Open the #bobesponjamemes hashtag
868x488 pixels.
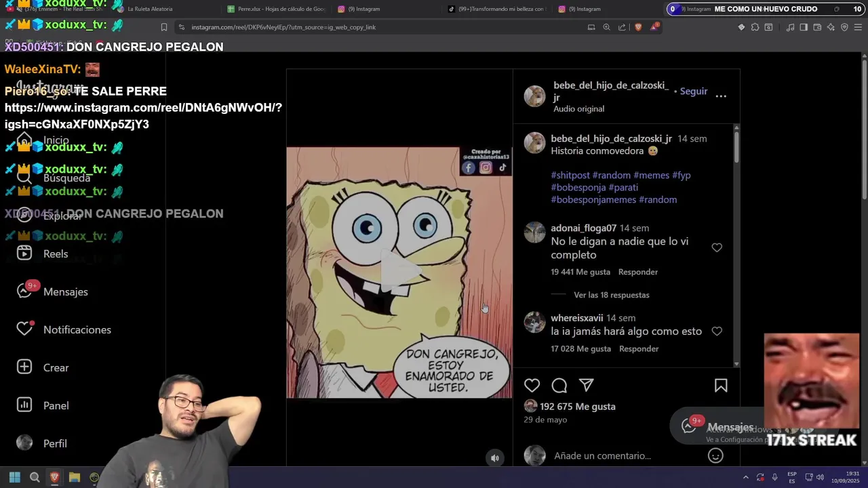[x=593, y=199]
